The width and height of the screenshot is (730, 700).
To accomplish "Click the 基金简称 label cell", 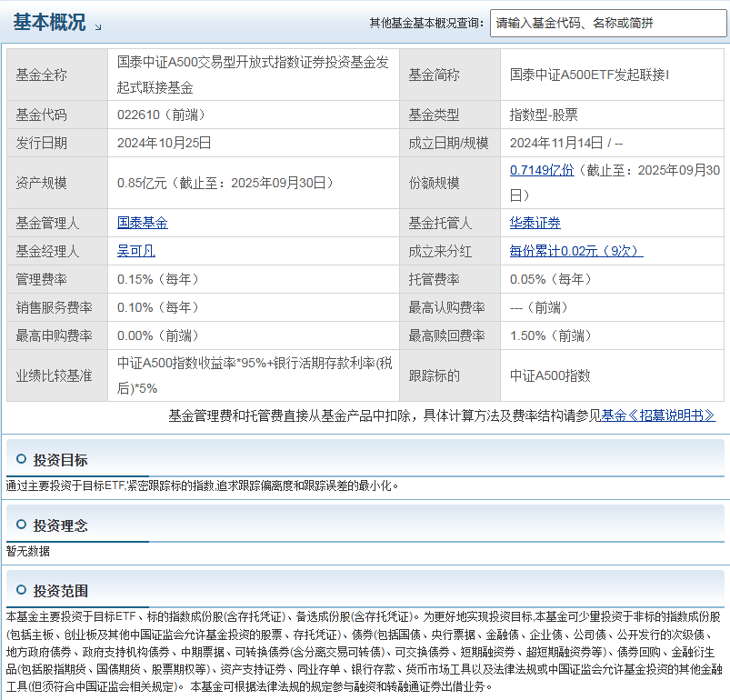I will 450,75.
